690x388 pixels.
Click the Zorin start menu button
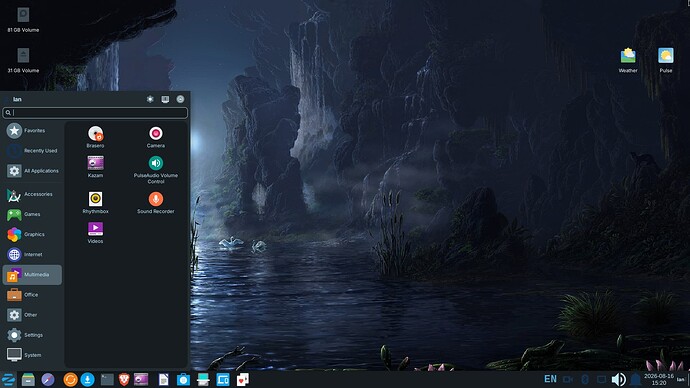coord(8,379)
